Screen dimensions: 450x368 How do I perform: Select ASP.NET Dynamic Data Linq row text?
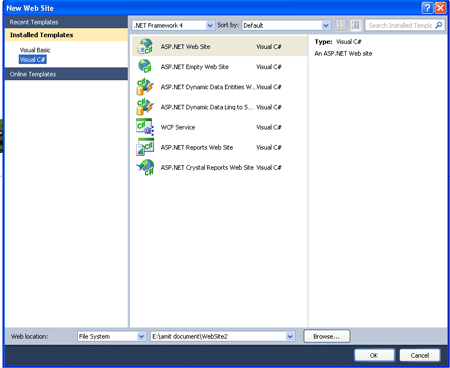click(207, 107)
